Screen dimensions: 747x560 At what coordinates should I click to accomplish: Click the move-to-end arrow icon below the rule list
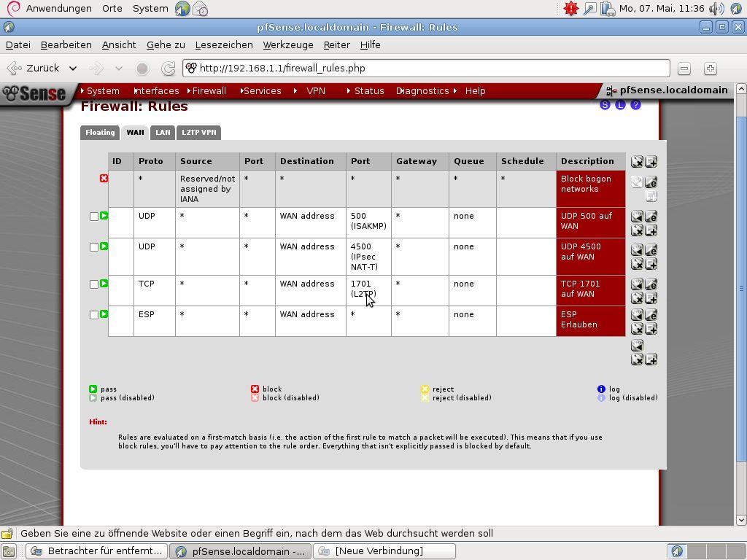637,345
